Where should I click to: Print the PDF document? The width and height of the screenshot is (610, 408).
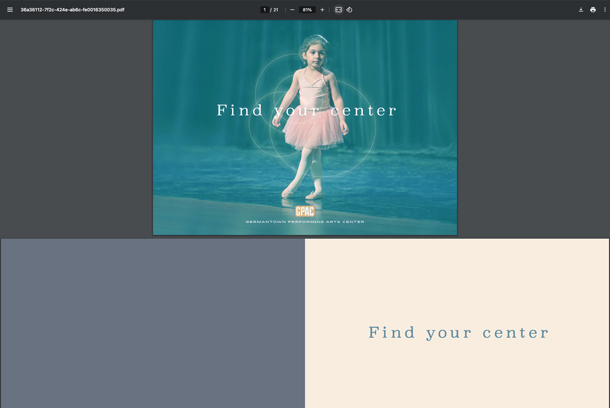pyautogui.click(x=593, y=10)
